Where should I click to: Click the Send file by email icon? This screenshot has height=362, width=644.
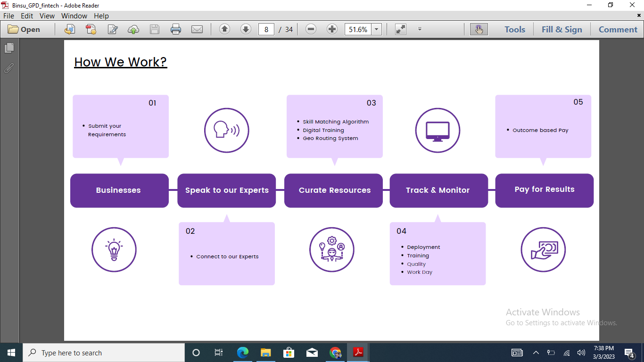[197, 29]
